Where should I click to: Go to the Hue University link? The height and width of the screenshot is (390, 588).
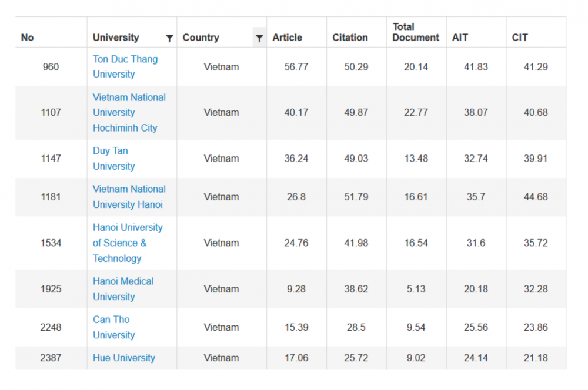point(124,358)
